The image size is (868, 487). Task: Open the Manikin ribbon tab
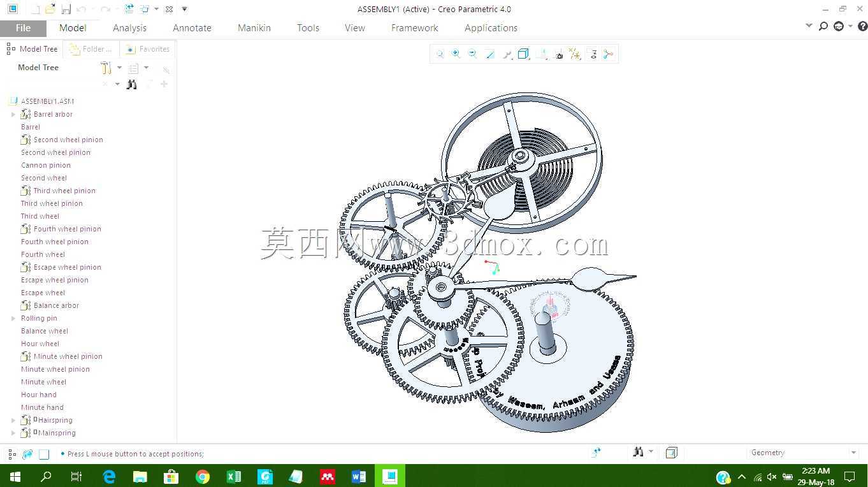coord(254,28)
